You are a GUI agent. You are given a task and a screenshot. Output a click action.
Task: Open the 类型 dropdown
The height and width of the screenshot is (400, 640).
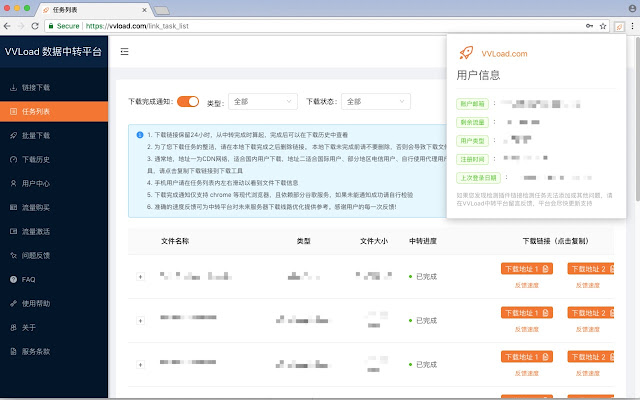[263, 102]
